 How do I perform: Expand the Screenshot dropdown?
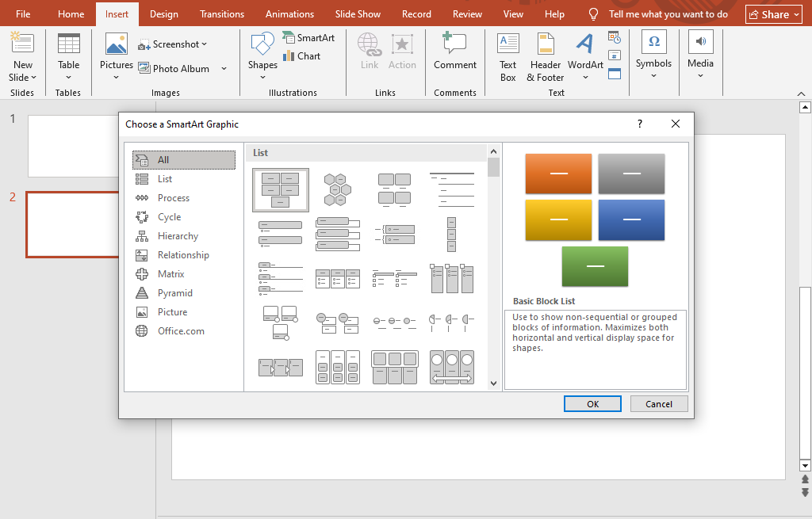pyautogui.click(x=204, y=44)
